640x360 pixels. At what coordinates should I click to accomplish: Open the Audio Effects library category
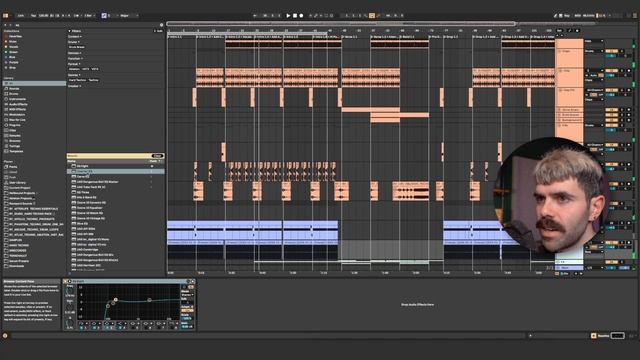18,104
